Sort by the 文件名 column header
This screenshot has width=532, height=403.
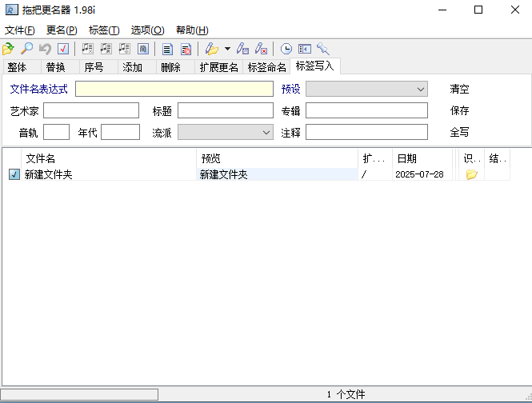(x=109, y=158)
